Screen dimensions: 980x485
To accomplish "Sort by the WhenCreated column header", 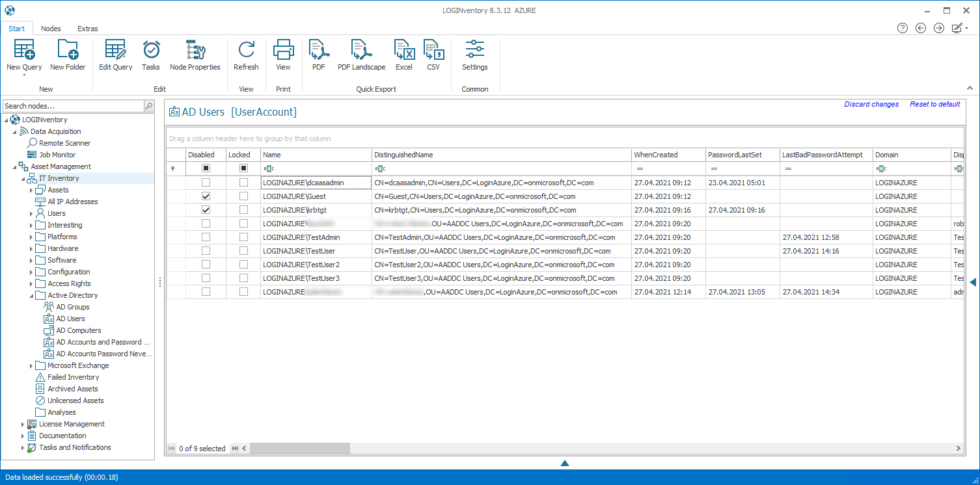I will [669, 155].
